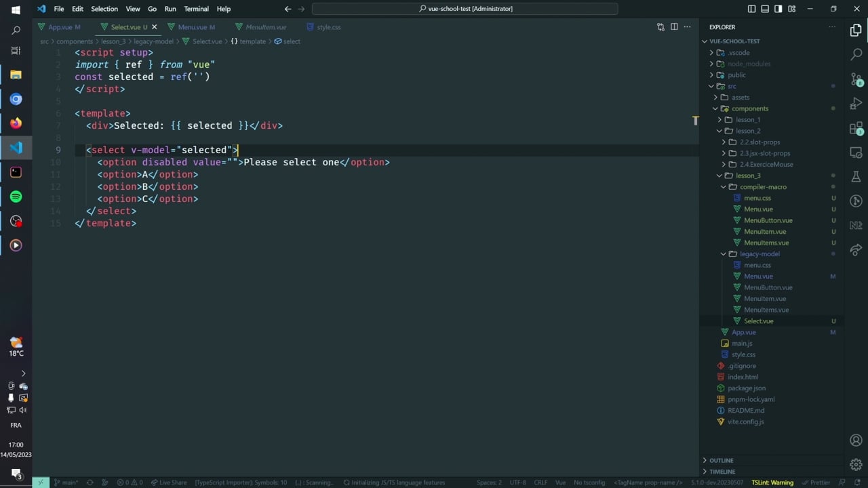The height and width of the screenshot is (488, 868).
Task: Switch to the App.vue tab
Action: coord(60,27)
